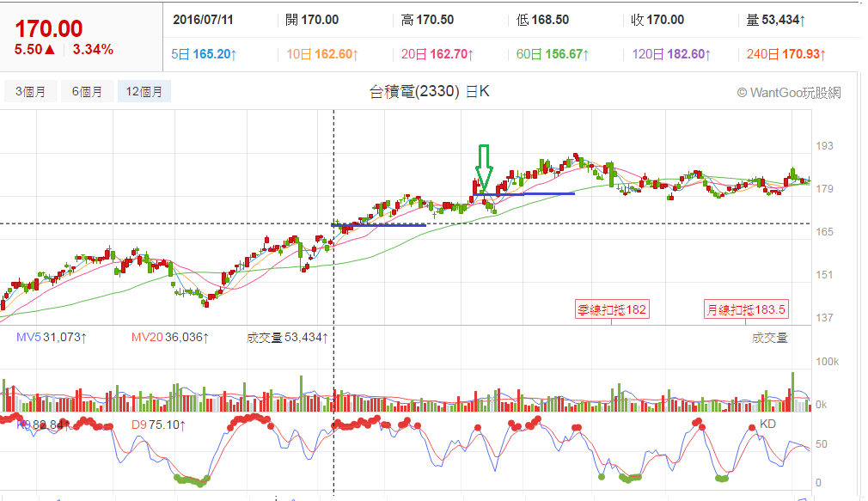Click the 收 170.00 close price
This screenshot has width=868, height=501.
click(x=657, y=20)
